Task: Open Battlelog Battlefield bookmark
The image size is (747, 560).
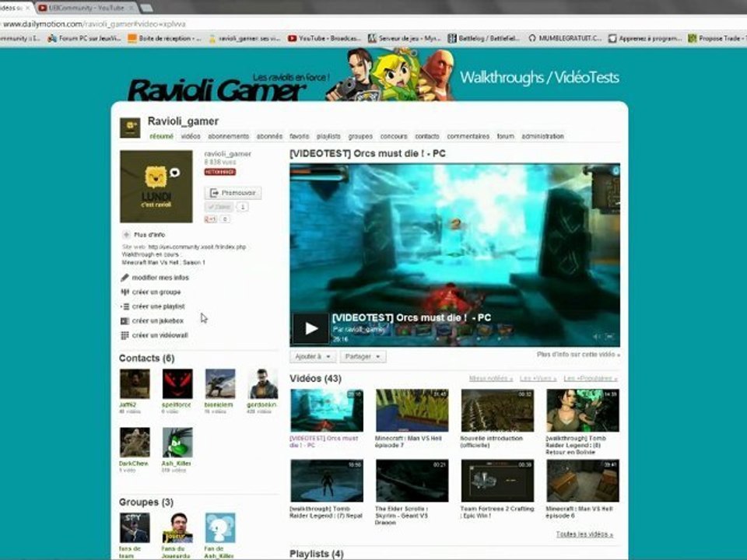Action: [484, 39]
